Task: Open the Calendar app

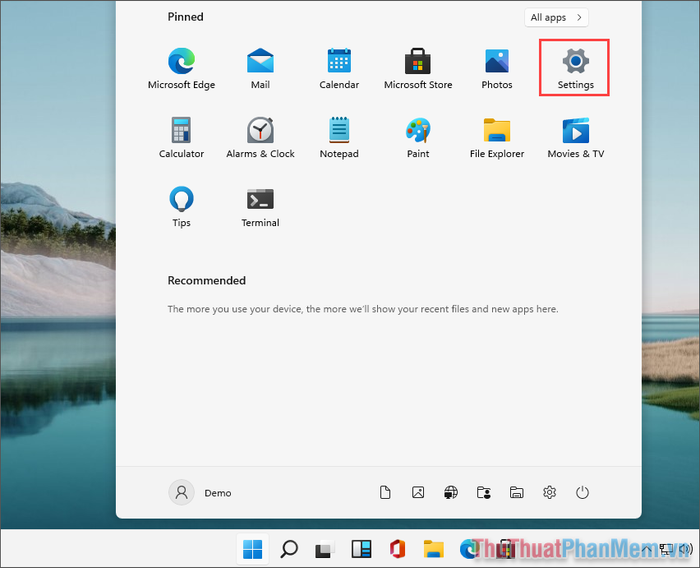Action: tap(339, 68)
